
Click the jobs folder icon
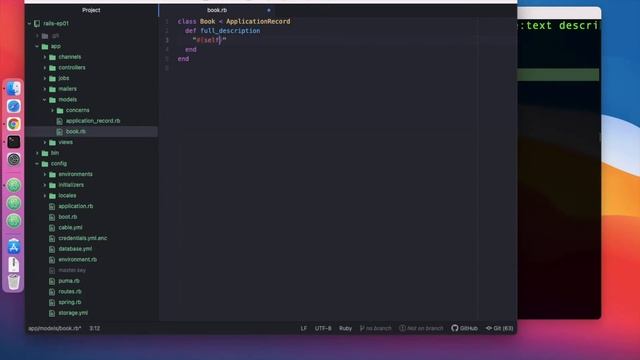(52, 78)
